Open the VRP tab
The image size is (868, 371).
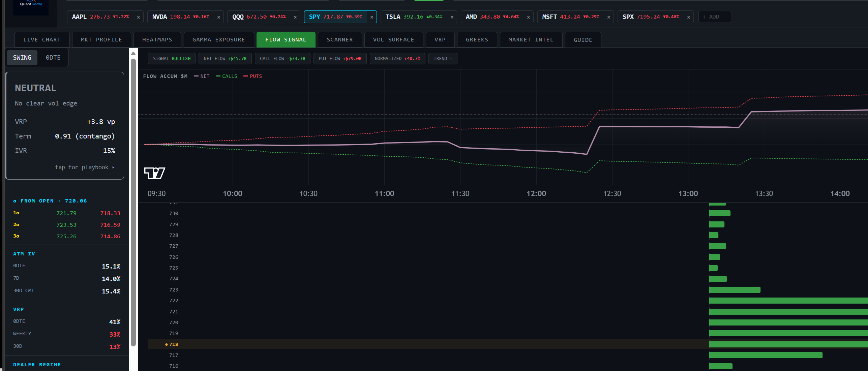tap(440, 40)
